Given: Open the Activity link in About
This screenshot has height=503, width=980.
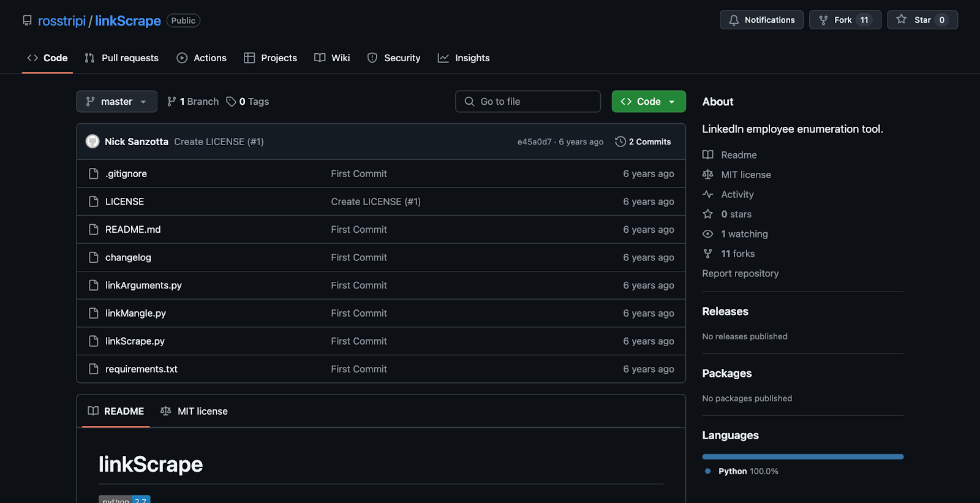Looking at the screenshot, I should coord(728,194).
